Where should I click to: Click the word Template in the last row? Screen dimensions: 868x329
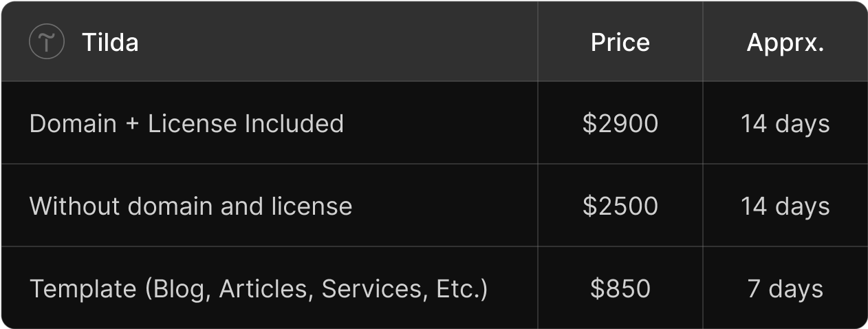[x=83, y=289]
